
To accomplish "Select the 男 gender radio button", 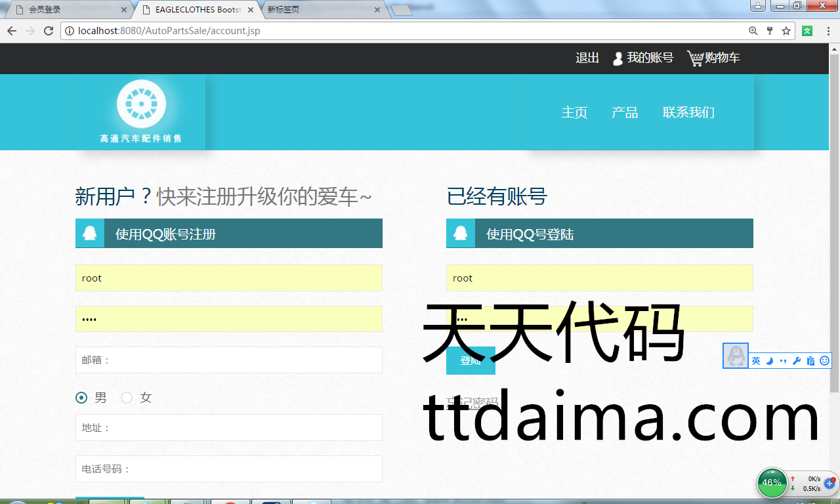I will [81, 398].
